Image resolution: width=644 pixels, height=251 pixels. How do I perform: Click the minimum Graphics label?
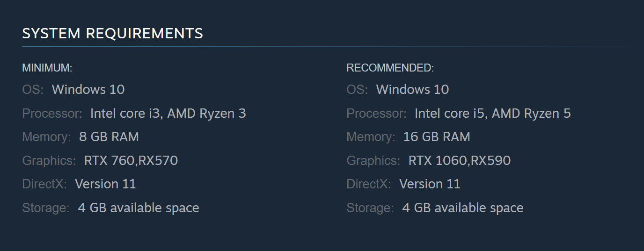click(x=49, y=161)
